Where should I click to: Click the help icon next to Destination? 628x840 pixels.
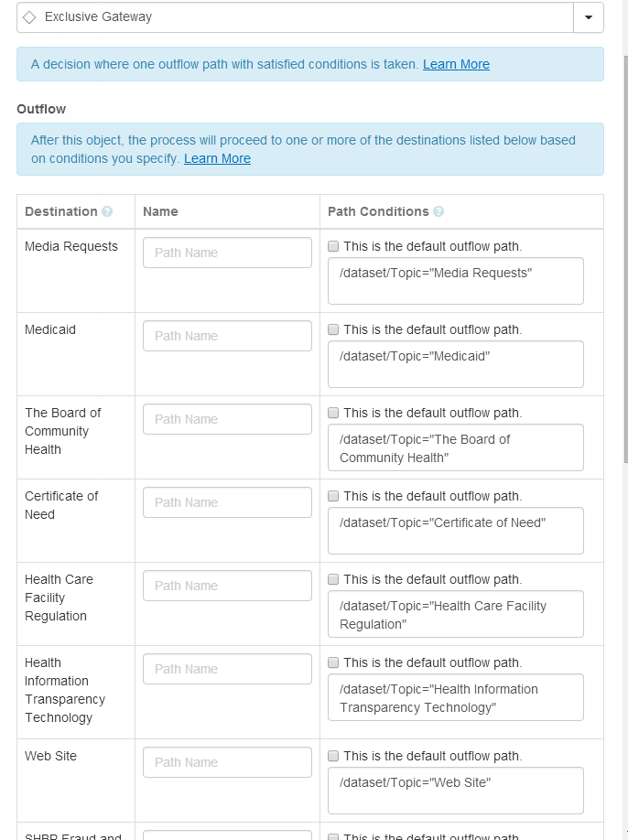click(107, 211)
